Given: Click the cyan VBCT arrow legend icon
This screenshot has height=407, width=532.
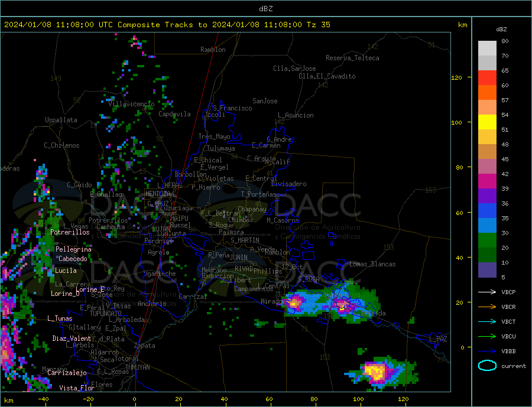Looking at the screenshot, I should pos(487,321).
